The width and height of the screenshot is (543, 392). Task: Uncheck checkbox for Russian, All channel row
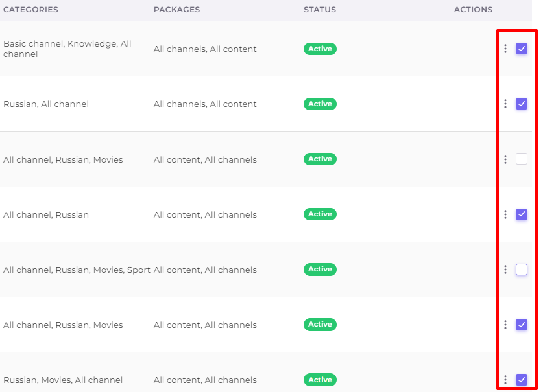coord(522,104)
